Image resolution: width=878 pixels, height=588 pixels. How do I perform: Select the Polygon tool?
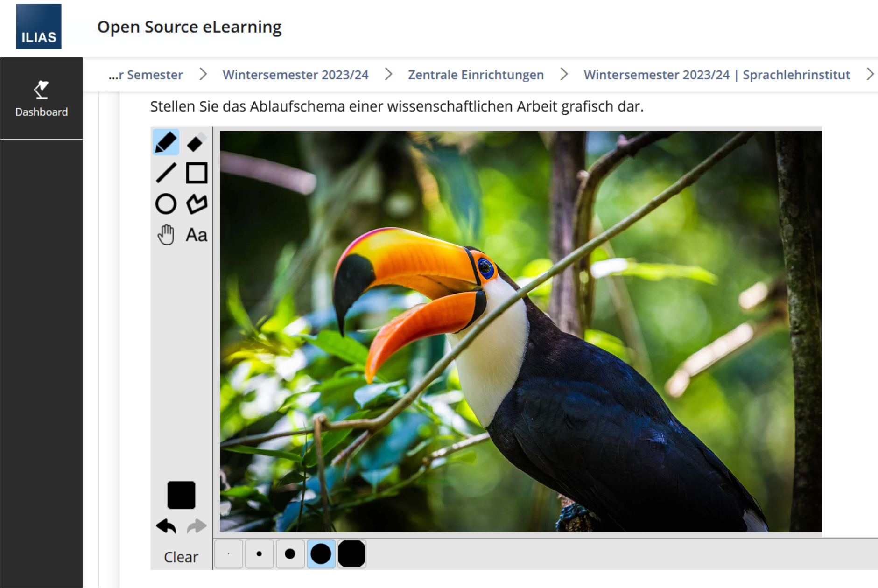tap(197, 204)
